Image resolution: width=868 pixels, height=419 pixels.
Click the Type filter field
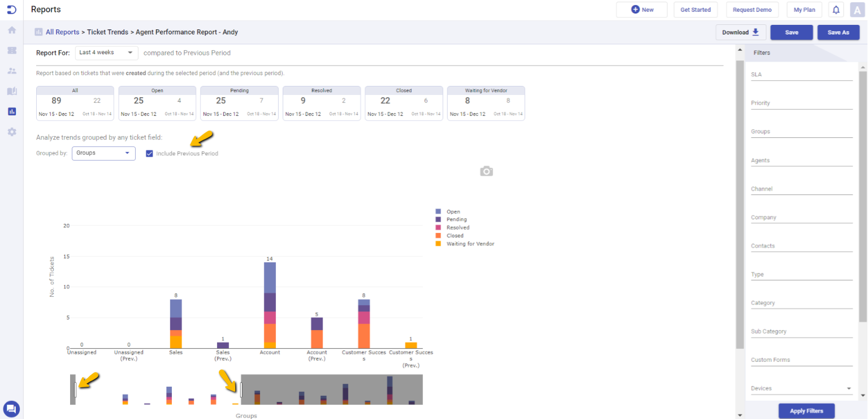pos(801,274)
